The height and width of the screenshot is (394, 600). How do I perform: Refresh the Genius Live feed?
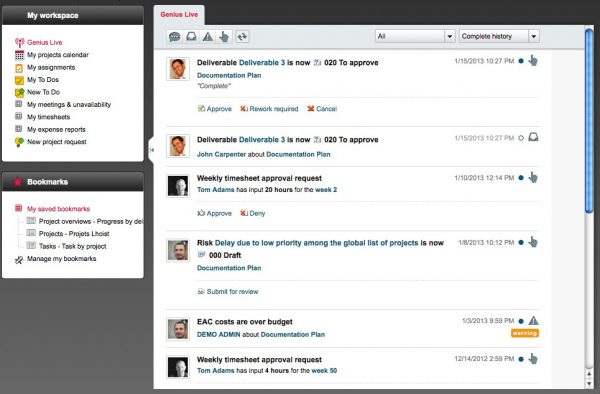pos(242,37)
